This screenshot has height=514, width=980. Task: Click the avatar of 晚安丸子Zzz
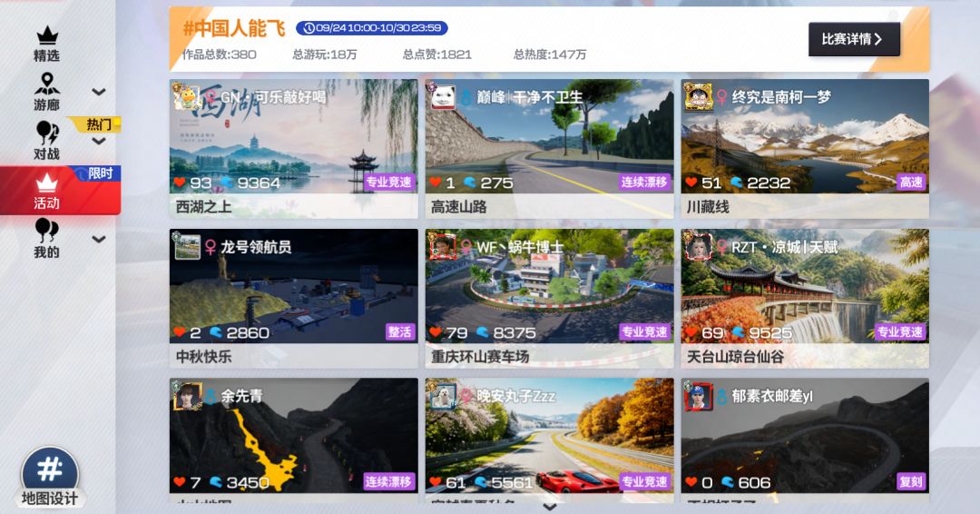pyautogui.click(x=443, y=397)
